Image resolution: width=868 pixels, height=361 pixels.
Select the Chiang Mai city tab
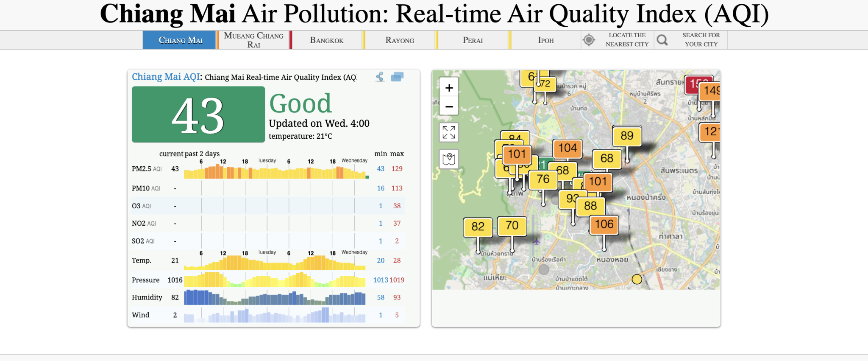point(181,40)
